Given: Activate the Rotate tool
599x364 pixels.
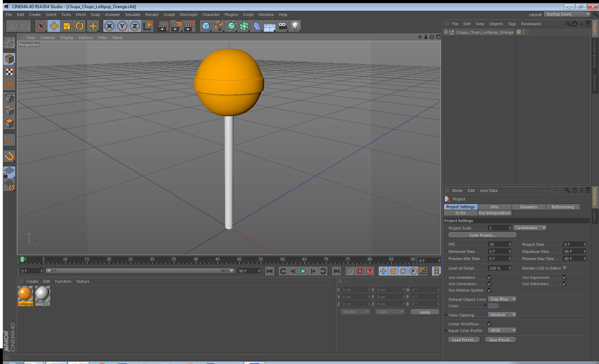Looking at the screenshot, I should coord(79,26).
